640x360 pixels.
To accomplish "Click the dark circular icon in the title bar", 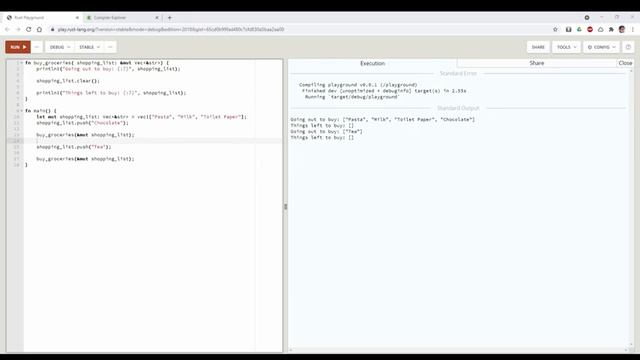I will [x=587, y=18].
